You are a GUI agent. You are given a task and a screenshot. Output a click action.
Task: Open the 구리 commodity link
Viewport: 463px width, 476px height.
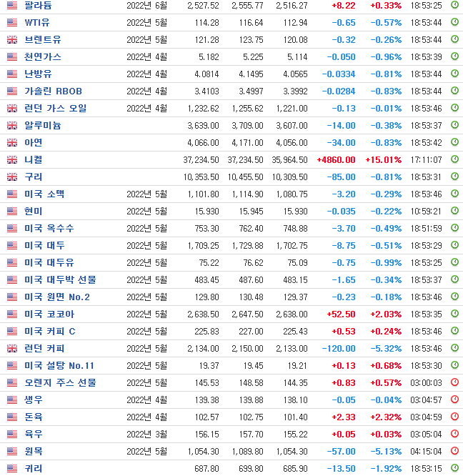coord(34,177)
